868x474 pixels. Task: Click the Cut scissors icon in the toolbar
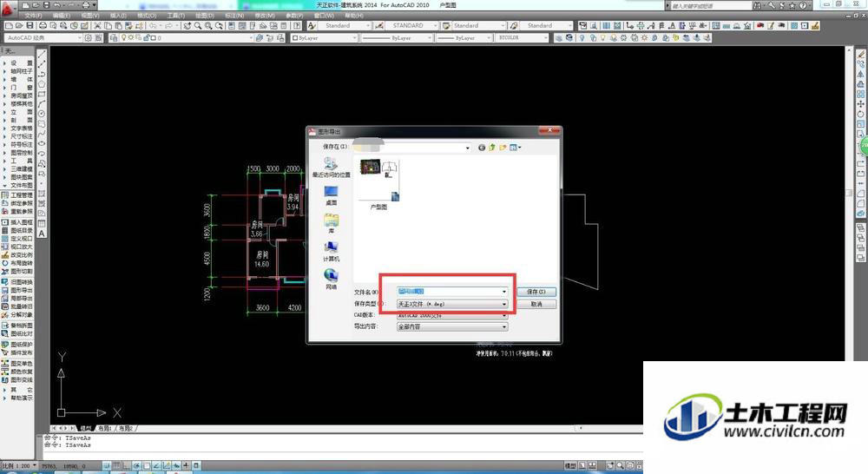click(x=97, y=25)
